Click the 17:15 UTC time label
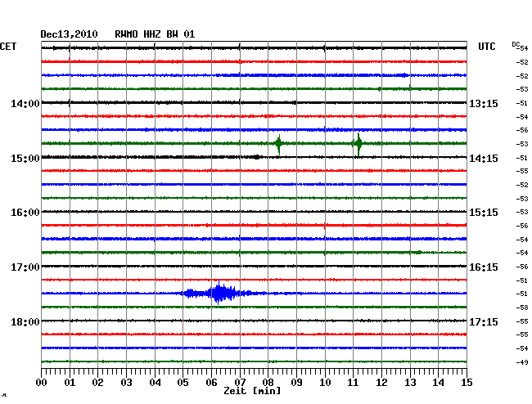 [484, 321]
